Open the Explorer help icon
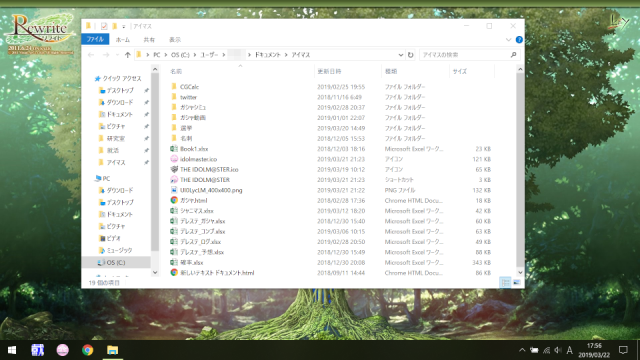This screenshot has width=640, height=360. [x=519, y=40]
